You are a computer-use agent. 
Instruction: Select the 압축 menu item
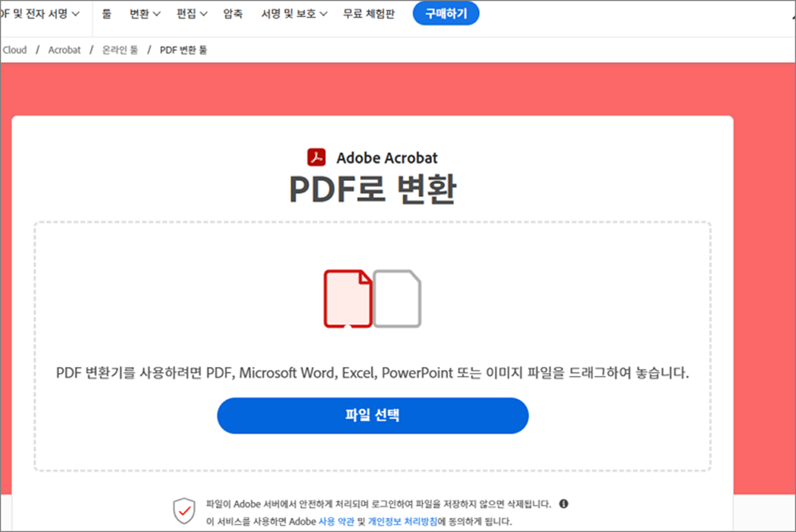[233, 13]
